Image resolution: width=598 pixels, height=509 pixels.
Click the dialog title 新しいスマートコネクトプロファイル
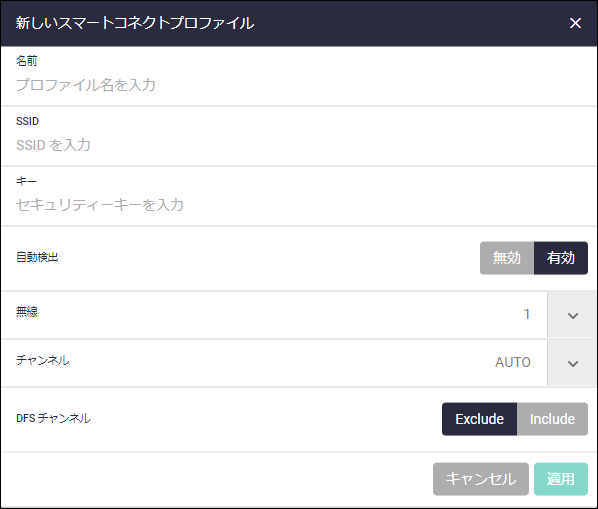coord(135,23)
